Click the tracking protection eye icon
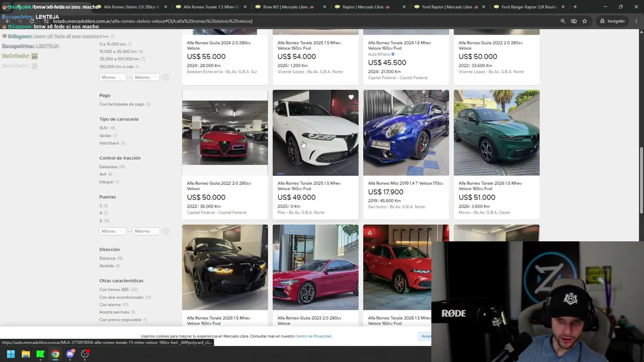The image size is (644, 362). 574,21
